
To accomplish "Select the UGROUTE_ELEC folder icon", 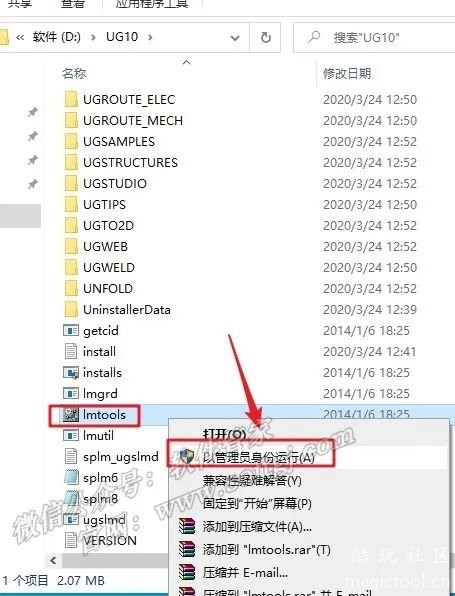I will point(71,100).
